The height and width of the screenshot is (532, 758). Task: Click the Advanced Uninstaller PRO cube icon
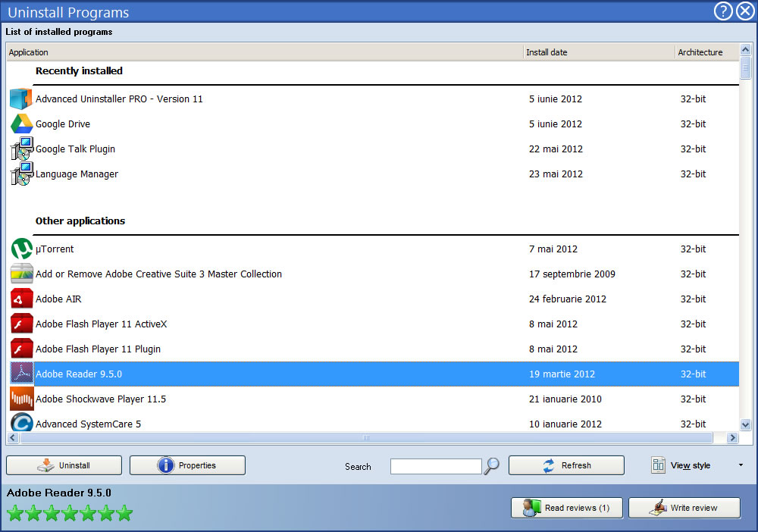21,99
